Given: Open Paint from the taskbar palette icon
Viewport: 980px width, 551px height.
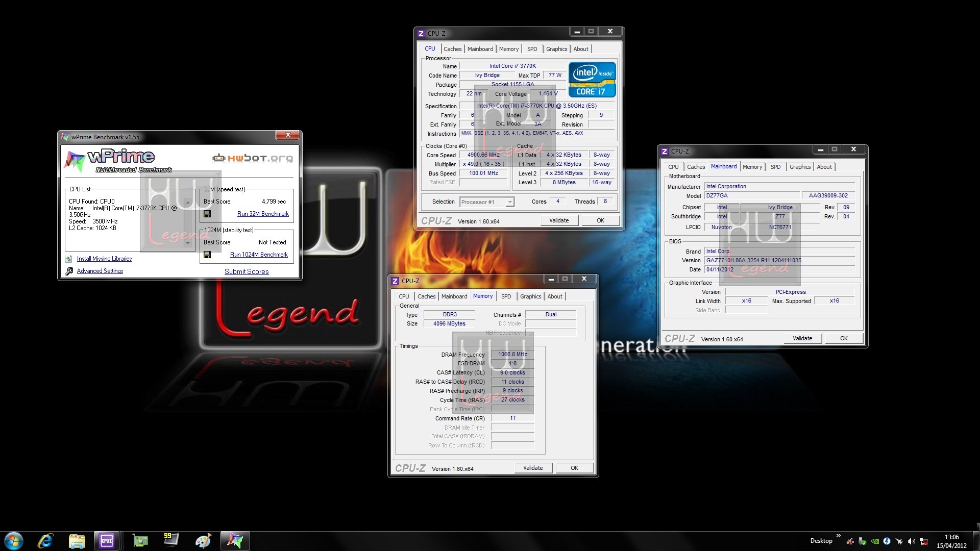Looking at the screenshot, I should [x=203, y=541].
